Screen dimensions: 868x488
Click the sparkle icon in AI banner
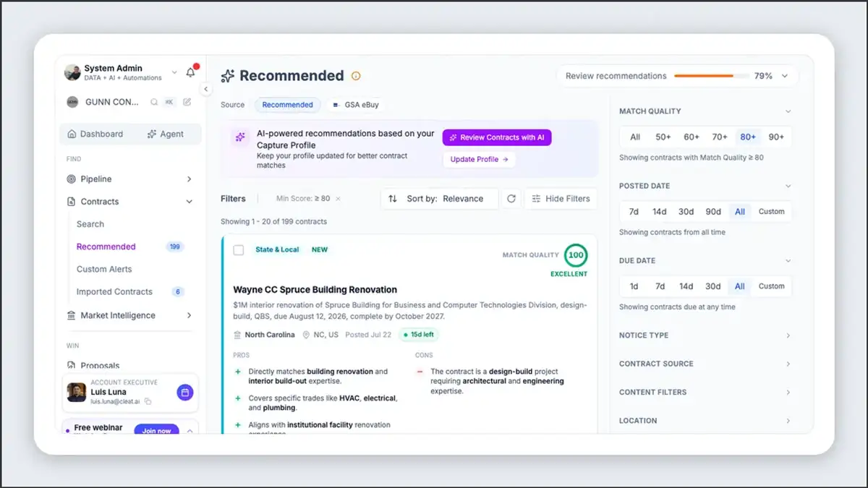(x=240, y=137)
